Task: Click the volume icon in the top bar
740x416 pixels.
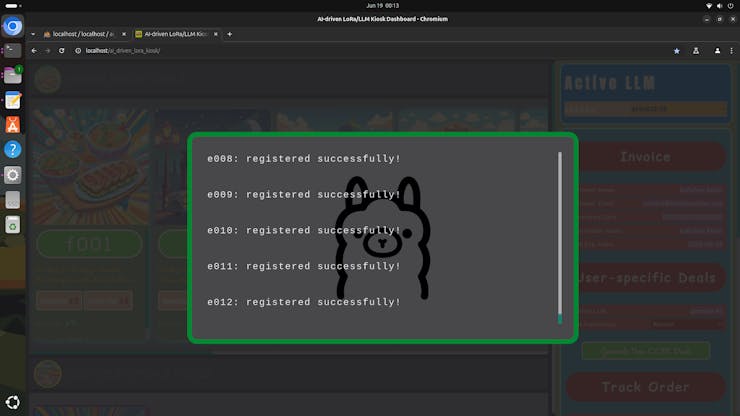Action: [719, 6]
